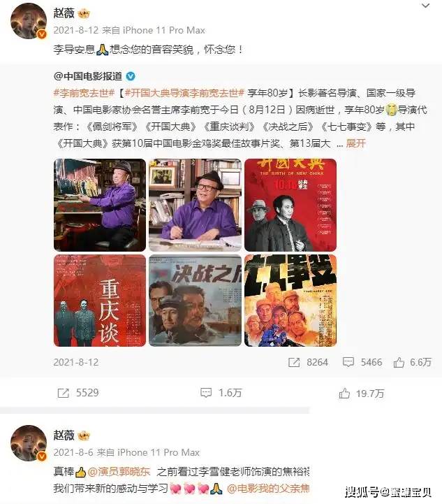This screenshot has height=504, width=442.
Task: Open the @演员郭晓东 mention link
Action: click(x=119, y=472)
